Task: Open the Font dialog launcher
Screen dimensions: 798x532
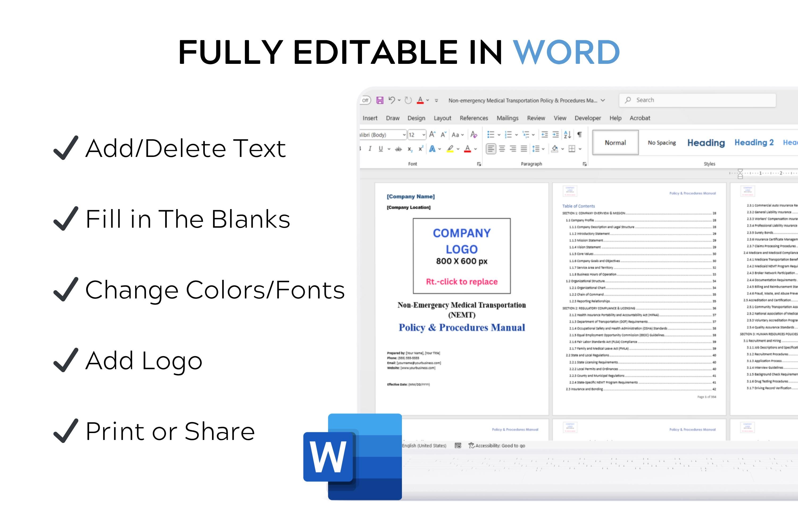Action: pos(479,164)
